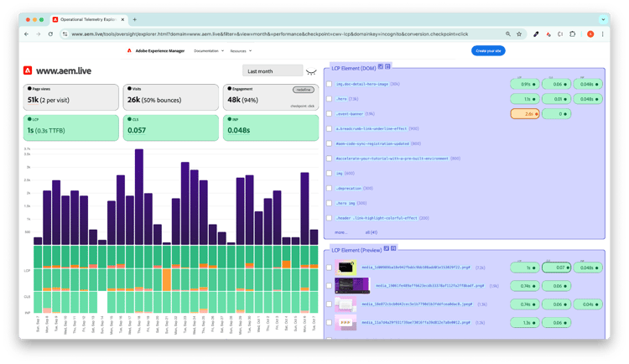629x364 pixels.
Task: Click the Create your site button
Action: click(488, 51)
